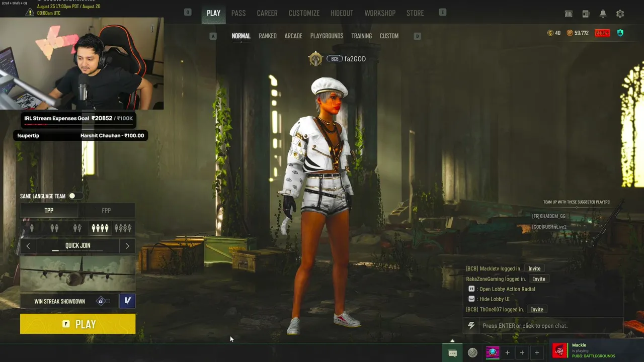Open the notifications bell
644x362 pixels.
(603, 14)
